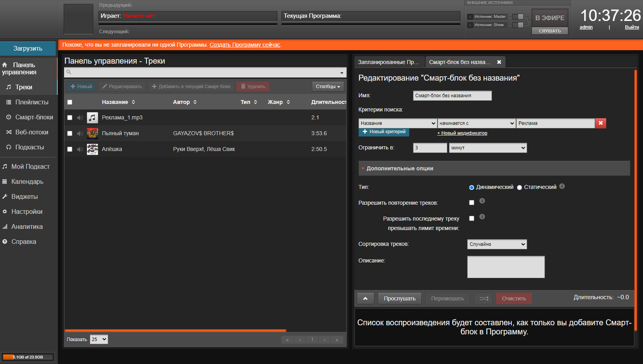Show info for последнему треку превышать лимит
This screenshot has height=364, width=643.
482,217
